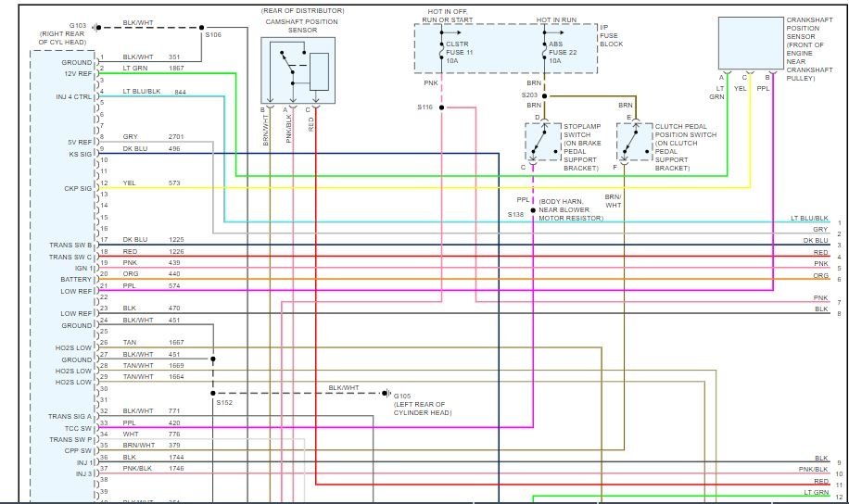This screenshot has width=849, height=504.
Task: Click the INJ 3 pin label
Action: click(x=84, y=474)
